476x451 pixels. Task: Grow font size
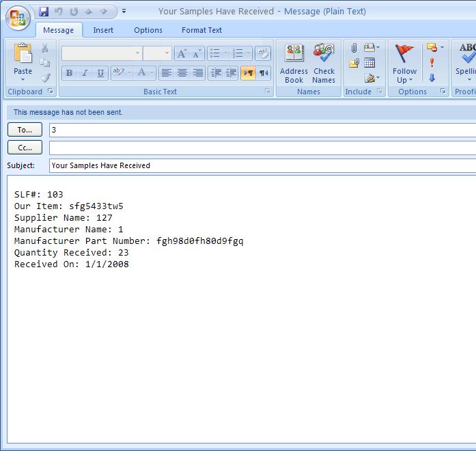[x=182, y=53]
